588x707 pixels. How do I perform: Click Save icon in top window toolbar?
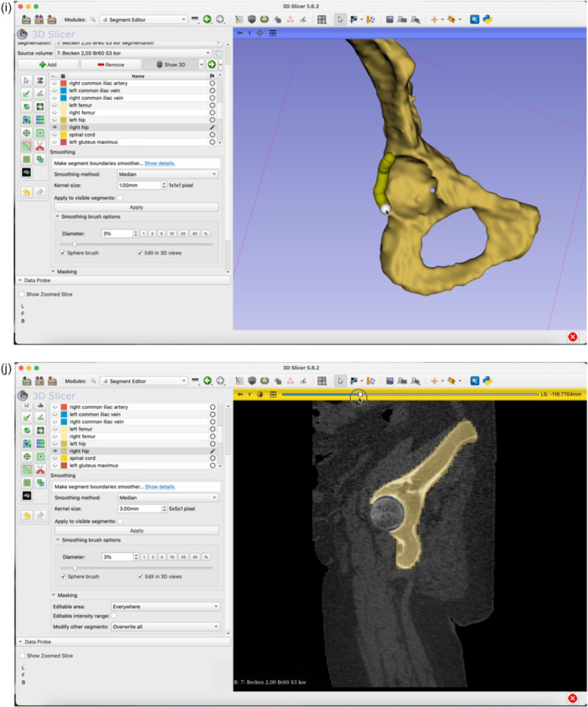52,19
